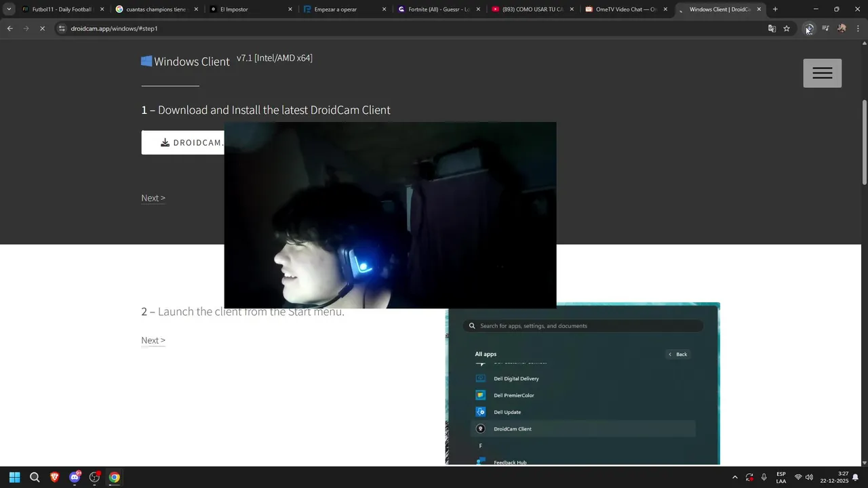Image resolution: width=868 pixels, height=488 pixels.
Task: Stop loading the page
Action: [42, 28]
